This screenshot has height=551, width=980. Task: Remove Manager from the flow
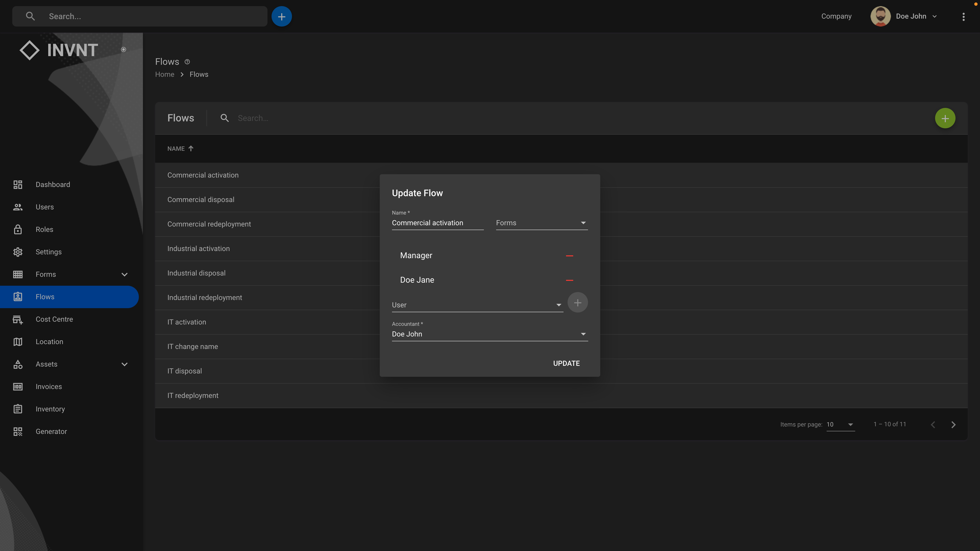click(x=569, y=256)
